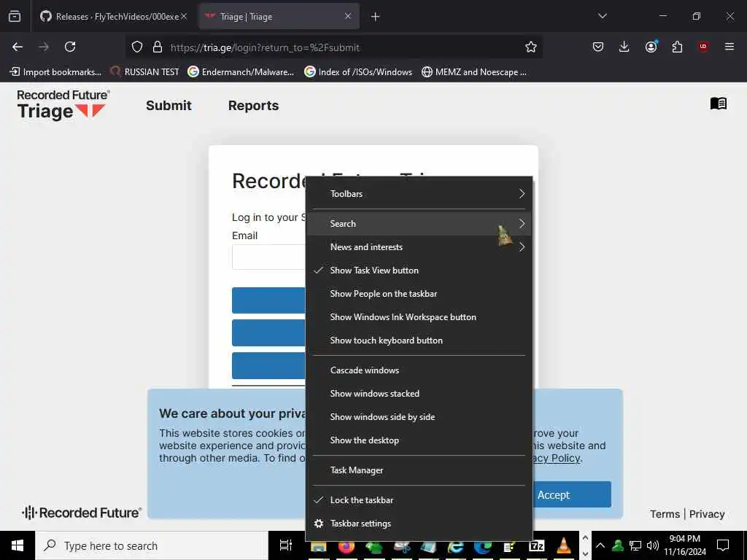Click the padlock site information icon
Screen dimensions: 747x560
click(x=158, y=47)
